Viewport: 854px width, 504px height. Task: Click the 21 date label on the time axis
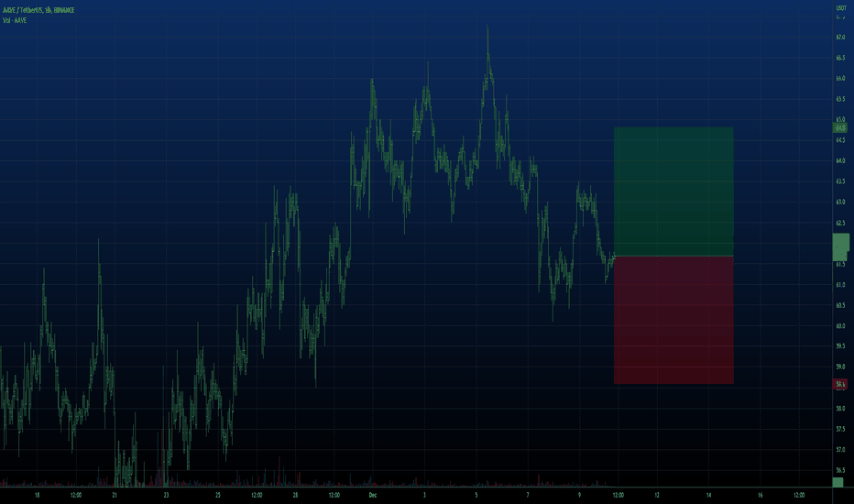click(x=115, y=495)
